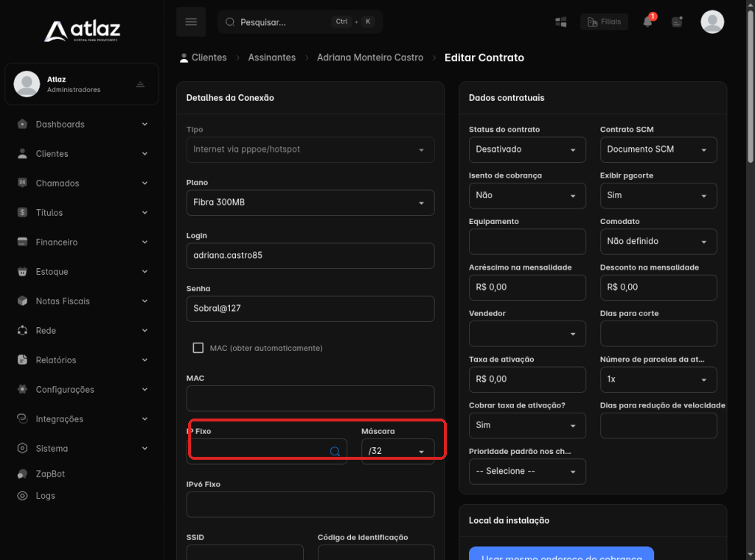Viewport: 755px width, 560px height.
Task: Click the page vertical scrollbar
Action: point(750,87)
